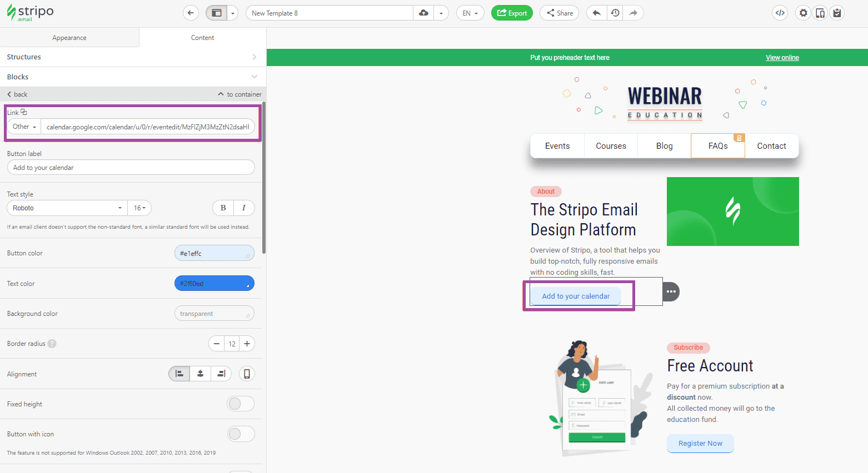Apply bold style to button label
The width and height of the screenshot is (868, 473).
click(222, 208)
